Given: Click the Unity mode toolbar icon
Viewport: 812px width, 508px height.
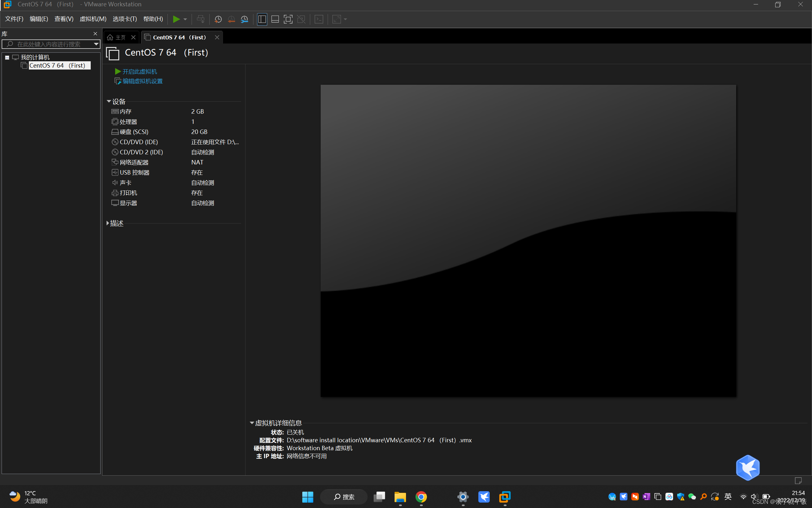Looking at the screenshot, I should tap(301, 19).
